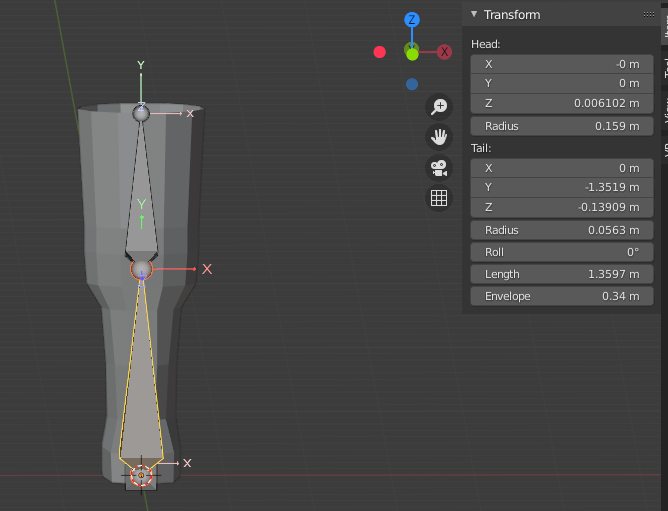The image size is (668, 511).
Task: Click the blue Z axis gizmo handle
Action: [x=412, y=20]
